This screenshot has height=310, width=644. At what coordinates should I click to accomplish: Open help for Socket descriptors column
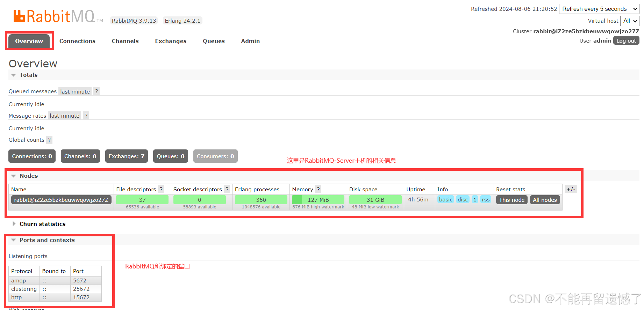coord(227,189)
